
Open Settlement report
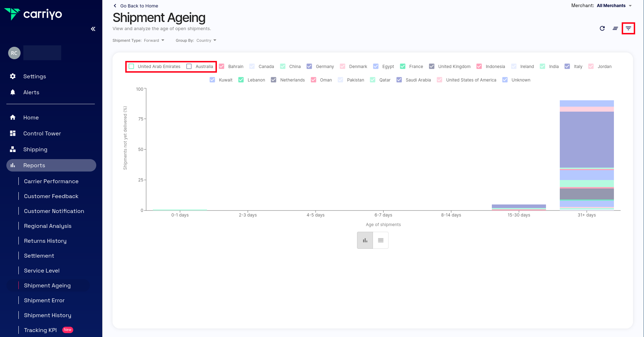pos(39,255)
